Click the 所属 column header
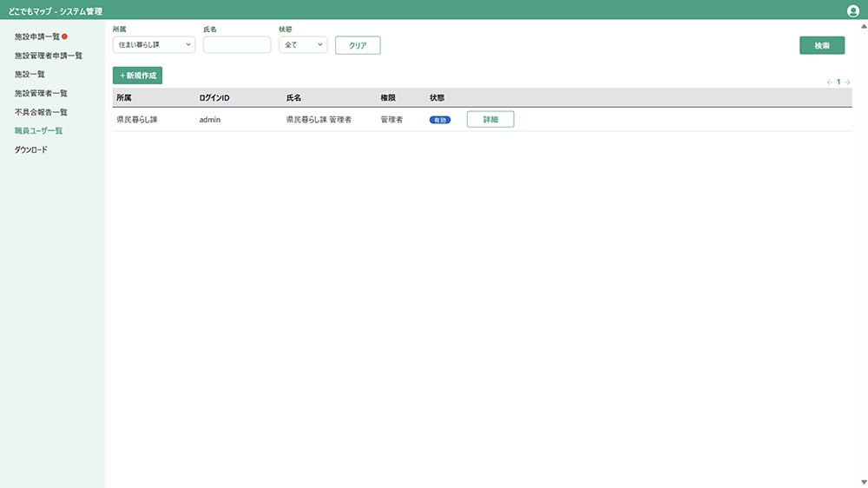868x488 pixels. tap(124, 97)
